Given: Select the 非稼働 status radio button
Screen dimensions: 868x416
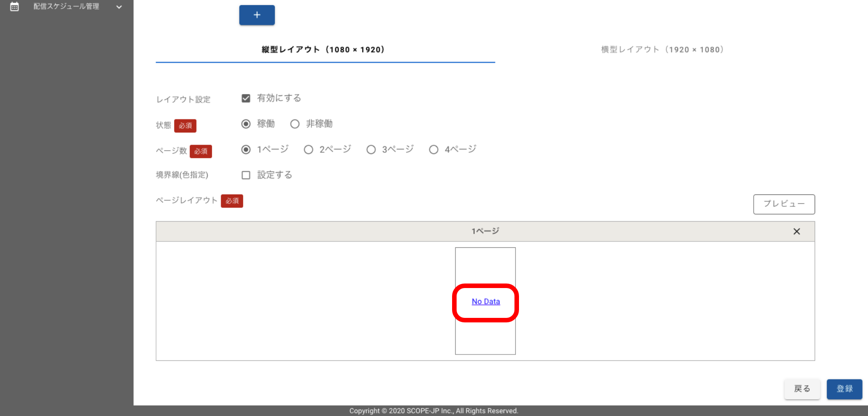Looking at the screenshot, I should point(295,124).
